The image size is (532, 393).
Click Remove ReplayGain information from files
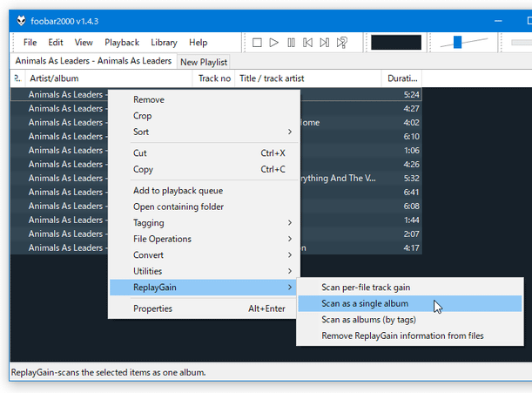pyautogui.click(x=410, y=336)
